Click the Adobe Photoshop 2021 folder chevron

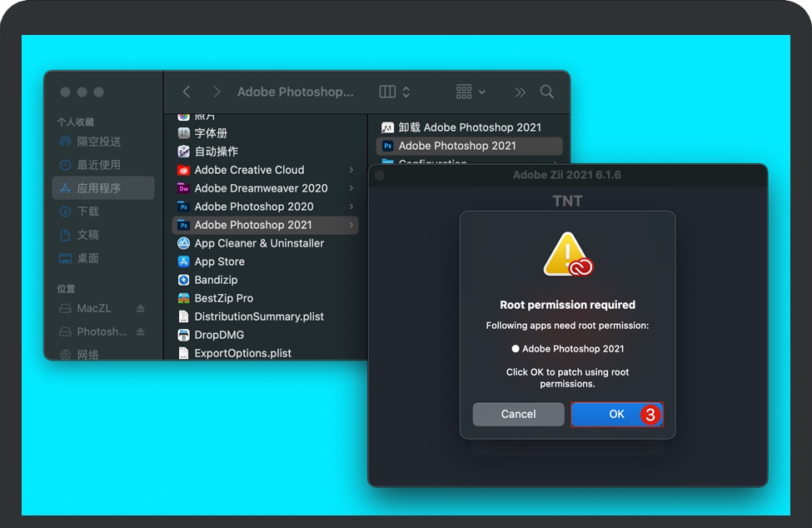point(351,225)
